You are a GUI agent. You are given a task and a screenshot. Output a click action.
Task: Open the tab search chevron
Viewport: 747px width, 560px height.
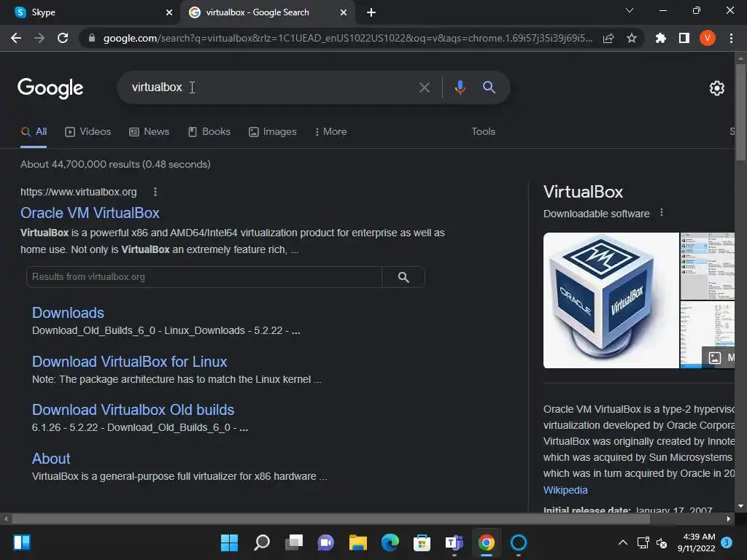pyautogui.click(x=630, y=10)
